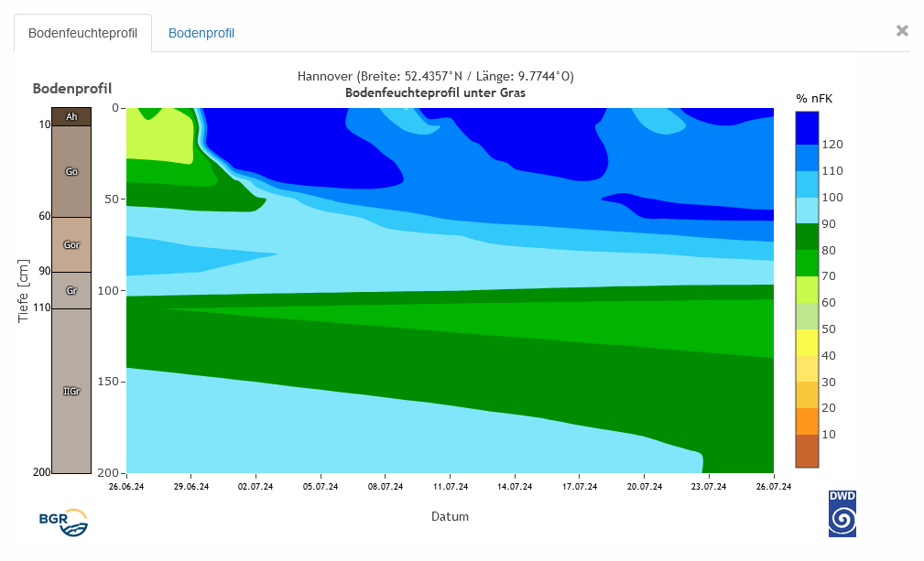The image size is (924, 561).
Task: Click the DWD logo
Action: [x=842, y=513]
